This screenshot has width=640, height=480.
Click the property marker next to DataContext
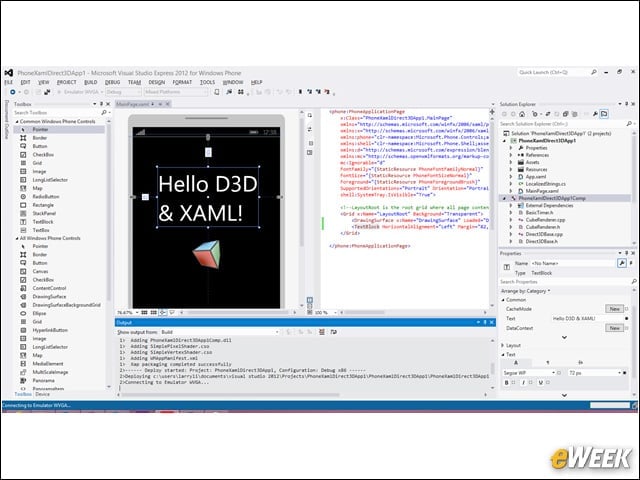tap(627, 328)
